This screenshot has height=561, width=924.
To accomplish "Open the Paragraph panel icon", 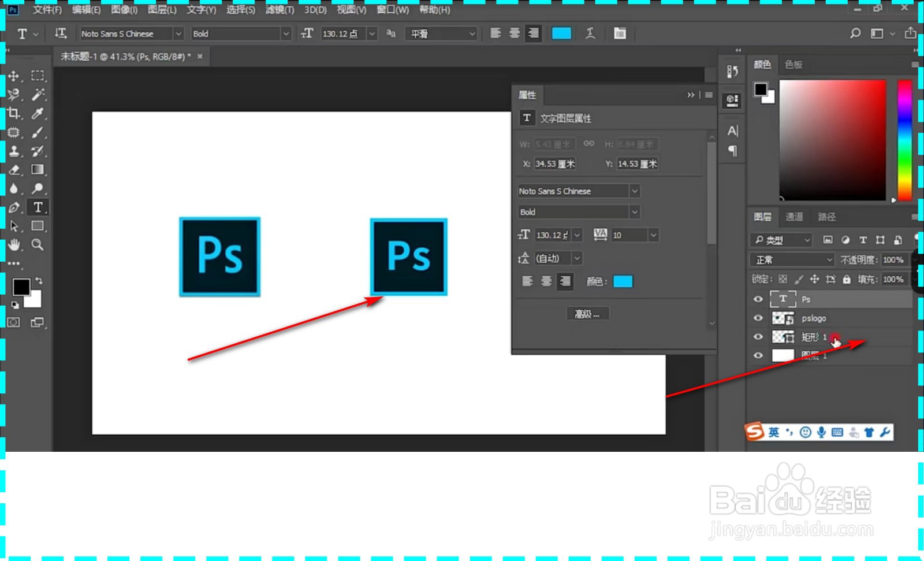I will (x=732, y=151).
